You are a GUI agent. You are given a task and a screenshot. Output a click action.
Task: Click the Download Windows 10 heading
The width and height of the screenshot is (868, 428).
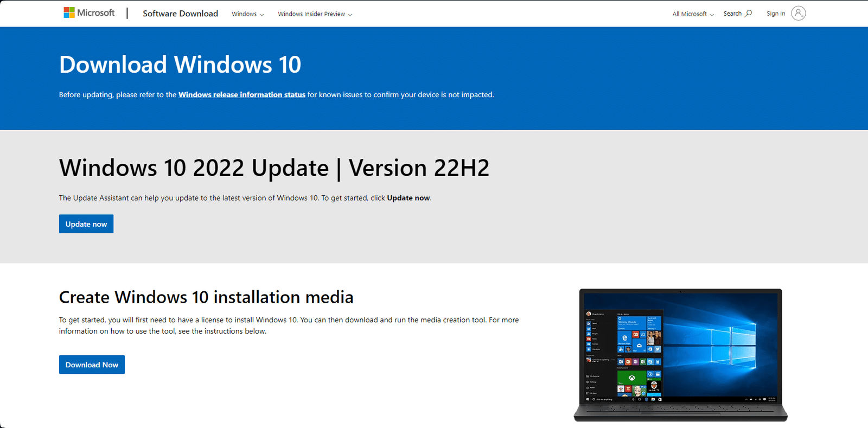[x=180, y=65]
